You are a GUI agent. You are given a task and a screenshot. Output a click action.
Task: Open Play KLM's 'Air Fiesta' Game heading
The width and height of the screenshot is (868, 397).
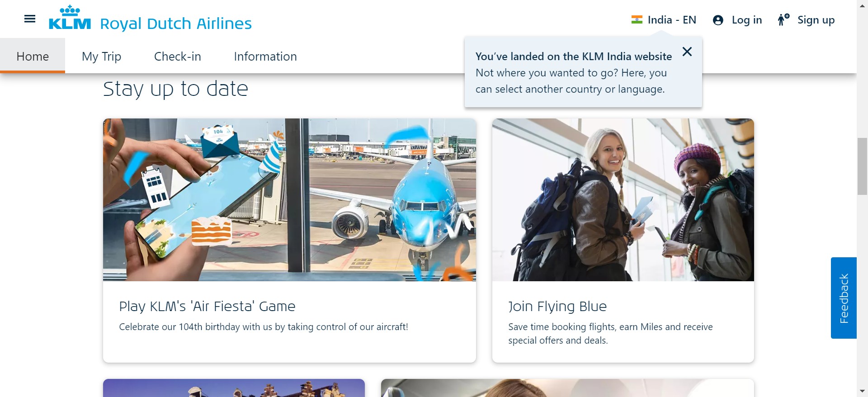(x=207, y=306)
